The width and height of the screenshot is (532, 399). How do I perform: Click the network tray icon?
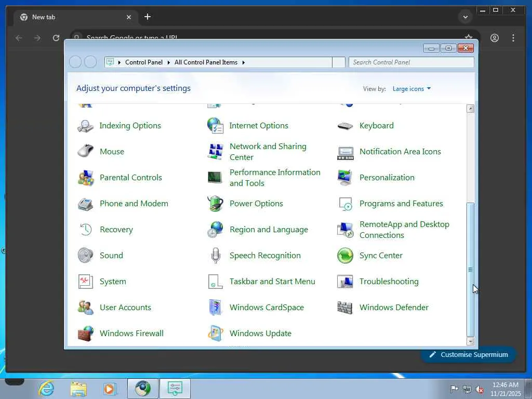pos(467,389)
